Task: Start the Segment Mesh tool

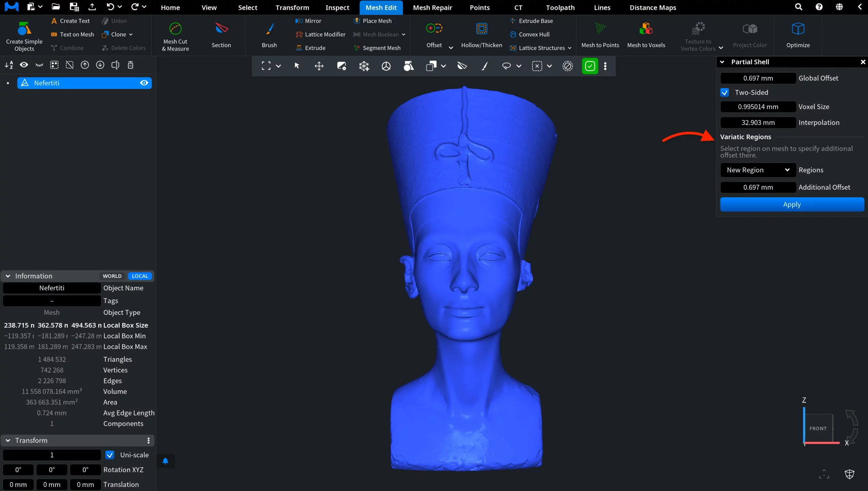Action: 377,48
